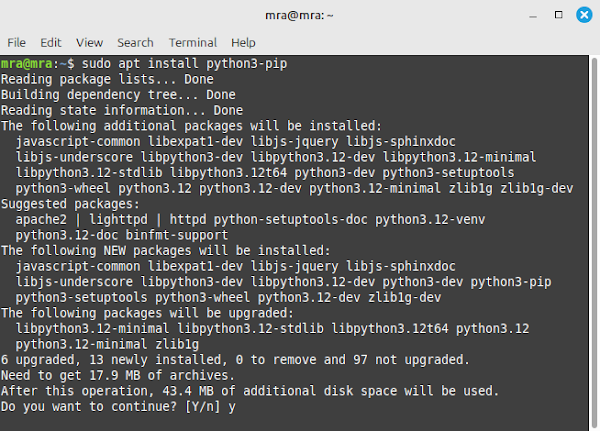
Task: Minimize the terminal window
Action: pyautogui.click(x=533, y=16)
